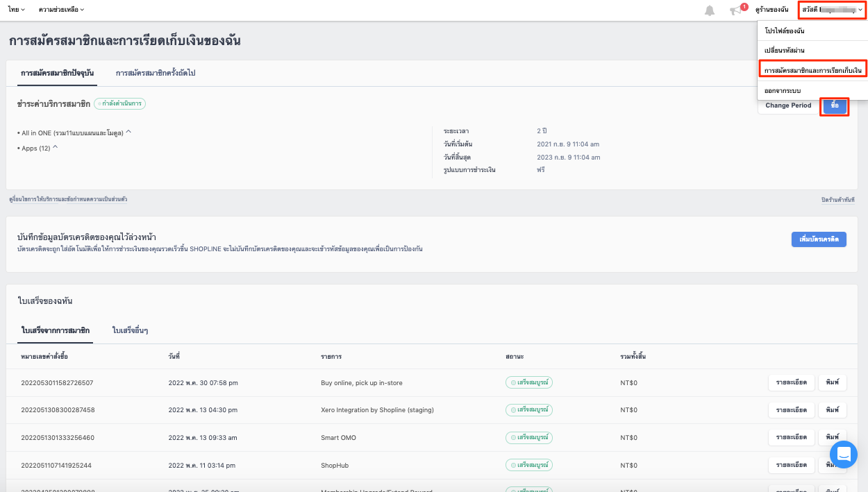Click end date 2023 ก.ย. 9 11:04 am

pos(568,157)
